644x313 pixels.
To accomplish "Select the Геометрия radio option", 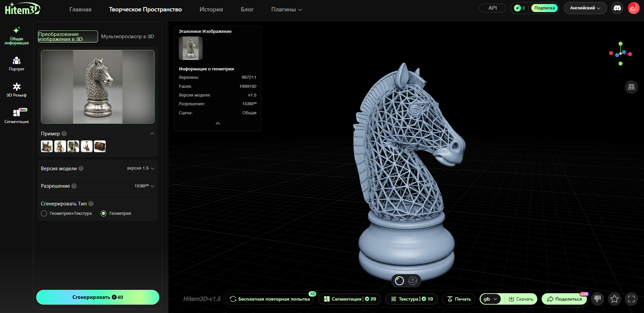I will coord(104,213).
